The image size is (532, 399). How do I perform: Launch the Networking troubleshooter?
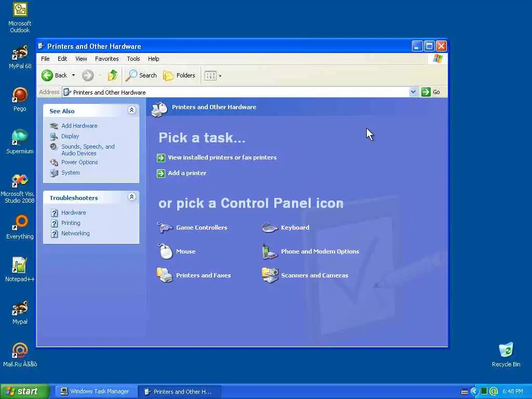click(75, 233)
